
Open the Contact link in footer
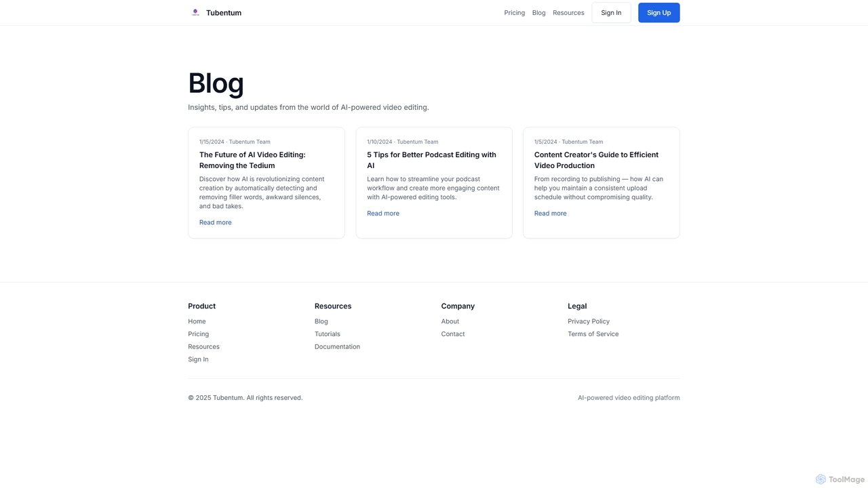453,334
